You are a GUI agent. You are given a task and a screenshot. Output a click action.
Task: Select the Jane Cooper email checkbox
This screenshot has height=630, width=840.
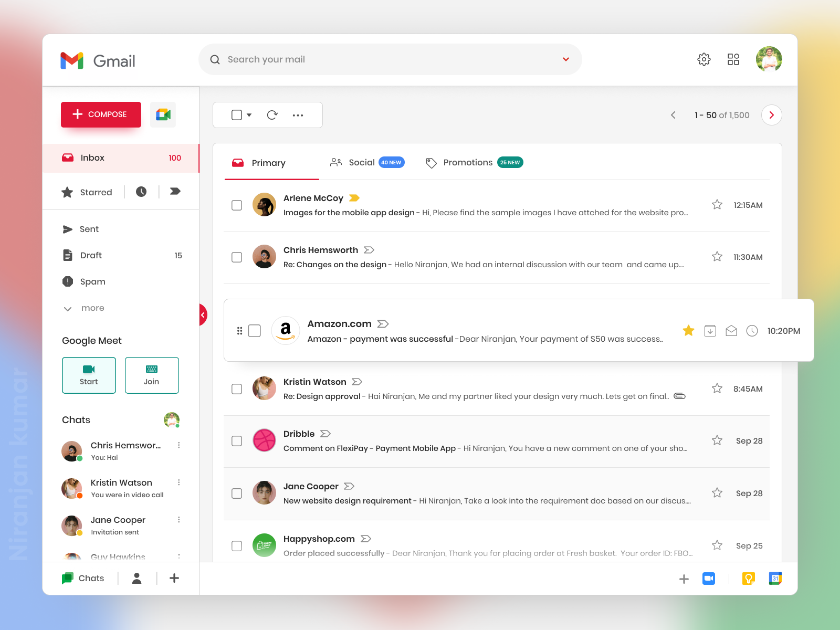tap(237, 493)
